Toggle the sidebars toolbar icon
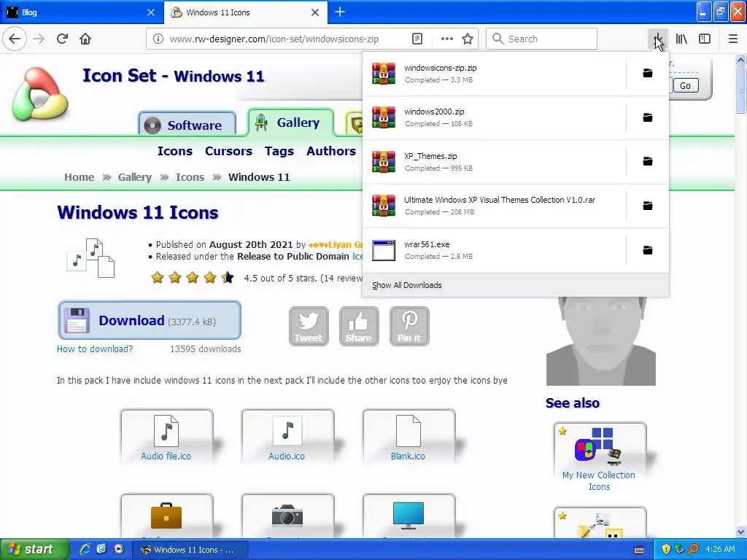The height and width of the screenshot is (560, 747). (705, 39)
